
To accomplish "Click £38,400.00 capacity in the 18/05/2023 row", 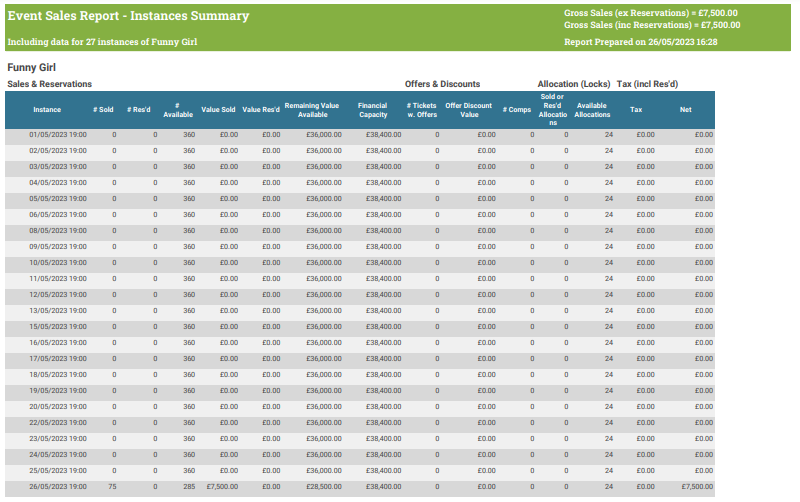I will [383, 374].
